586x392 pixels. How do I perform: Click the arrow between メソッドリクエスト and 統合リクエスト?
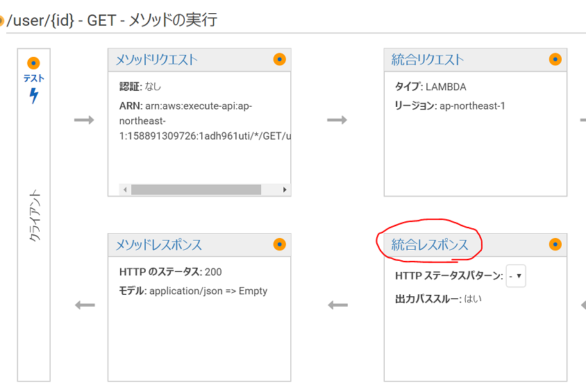click(337, 120)
